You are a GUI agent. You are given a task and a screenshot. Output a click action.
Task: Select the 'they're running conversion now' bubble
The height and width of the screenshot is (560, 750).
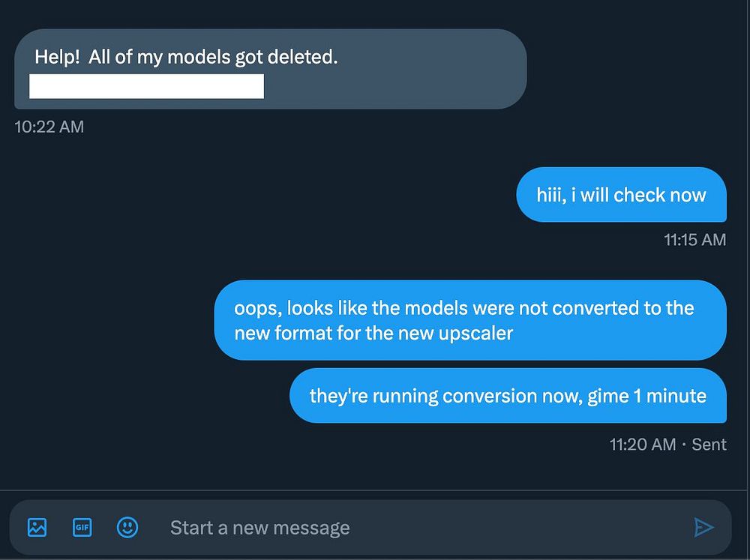coord(508,396)
